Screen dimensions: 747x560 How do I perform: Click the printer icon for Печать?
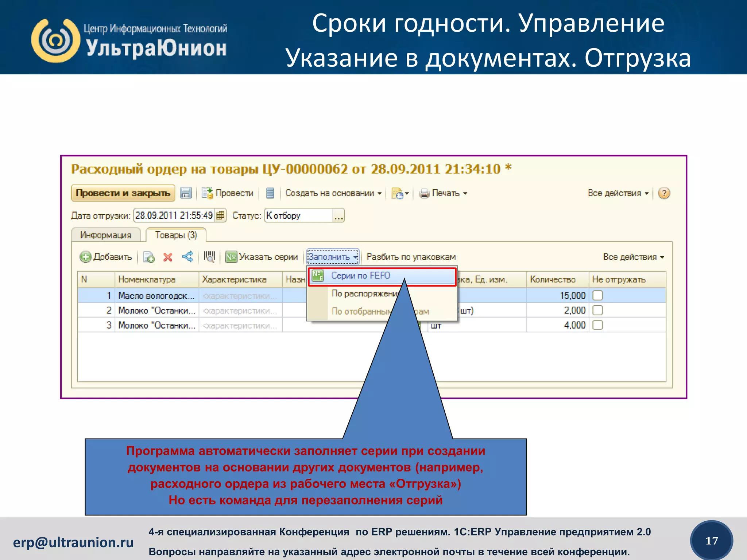pos(424,193)
